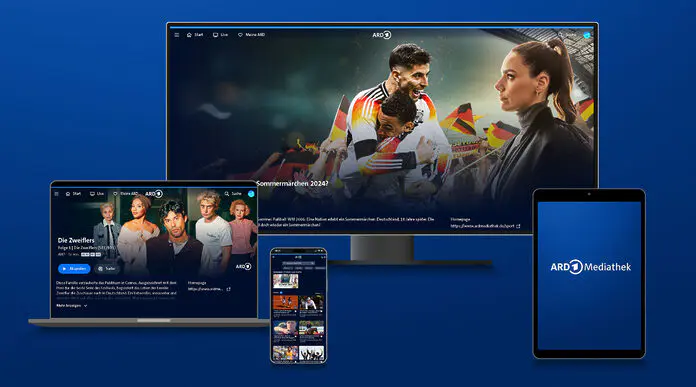
Task: Click the profile avatar on the laptop screen
Action: pyautogui.click(x=251, y=194)
